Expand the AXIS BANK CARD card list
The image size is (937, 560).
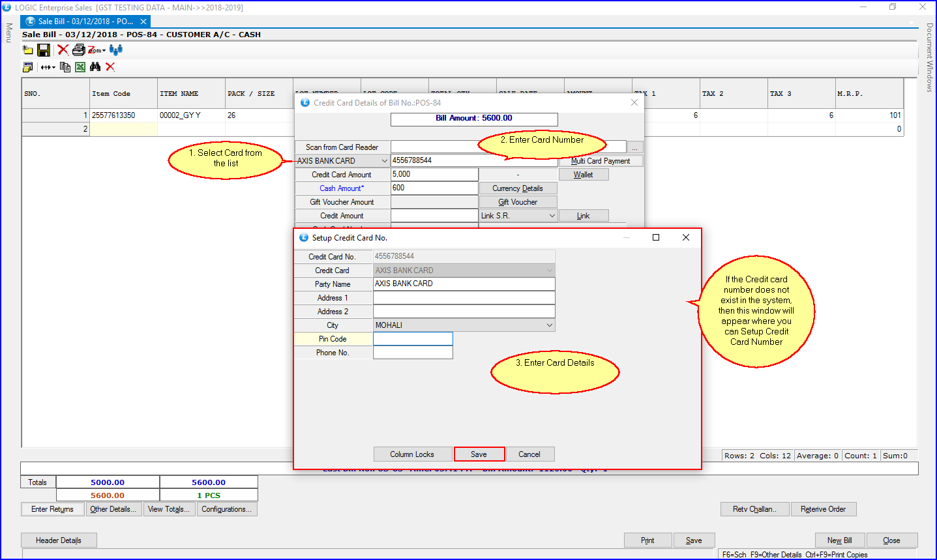coord(384,161)
